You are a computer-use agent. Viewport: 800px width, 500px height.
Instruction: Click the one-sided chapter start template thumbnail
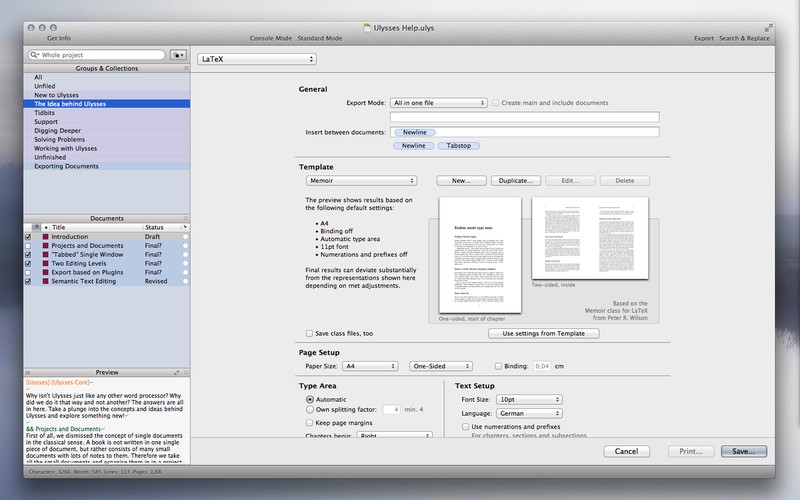pyautogui.click(x=480, y=254)
